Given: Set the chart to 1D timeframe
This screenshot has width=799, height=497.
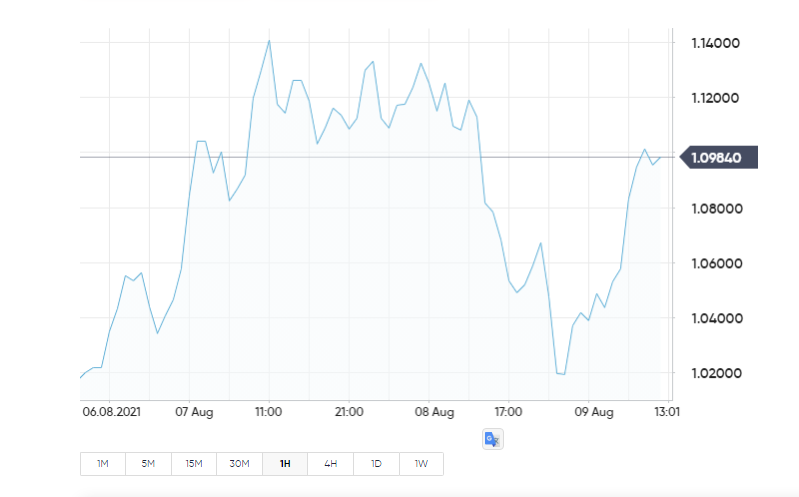Looking at the screenshot, I should coord(376,464).
